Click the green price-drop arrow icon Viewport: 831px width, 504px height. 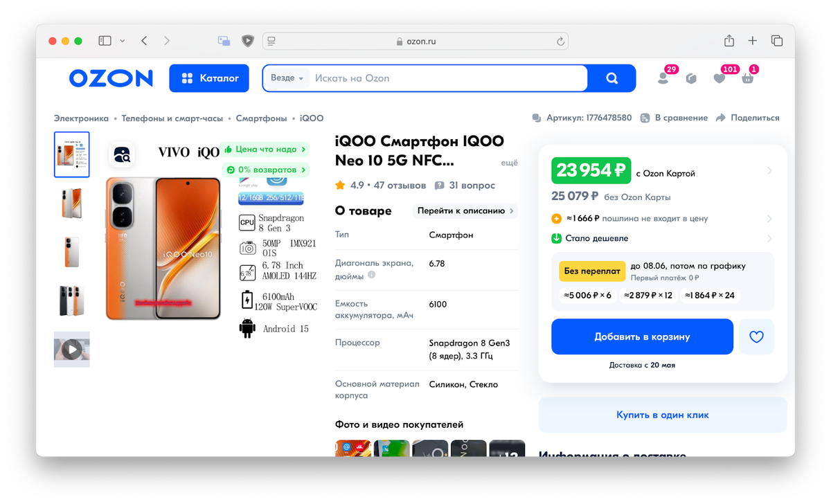tap(556, 239)
